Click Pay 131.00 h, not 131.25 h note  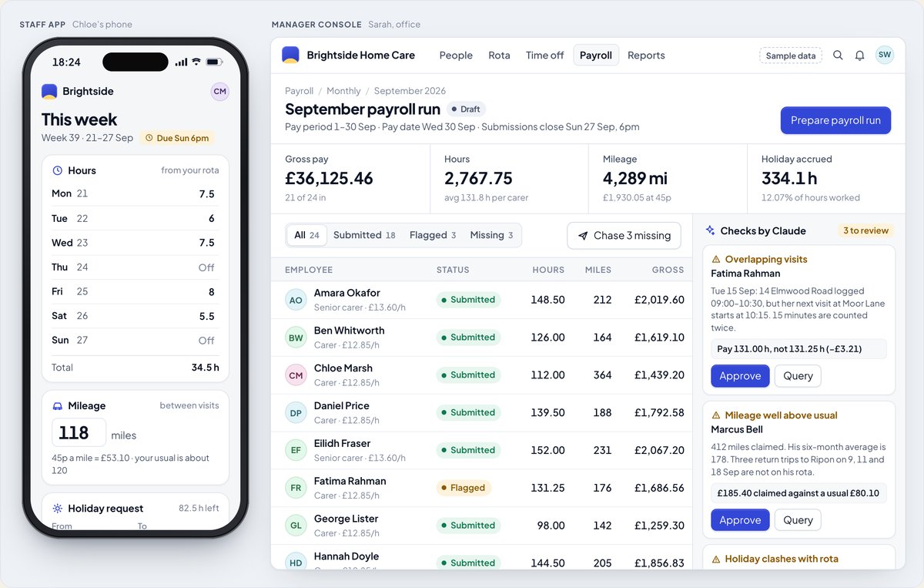[x=798, y=349]
